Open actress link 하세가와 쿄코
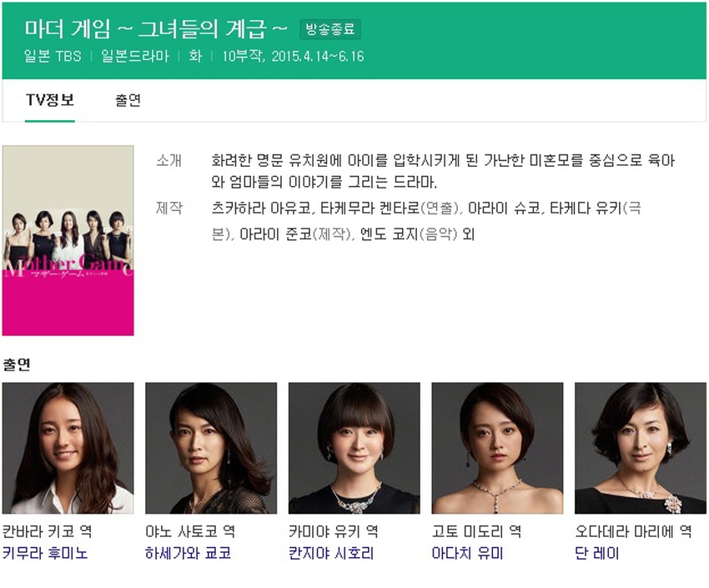 point(189,553)
